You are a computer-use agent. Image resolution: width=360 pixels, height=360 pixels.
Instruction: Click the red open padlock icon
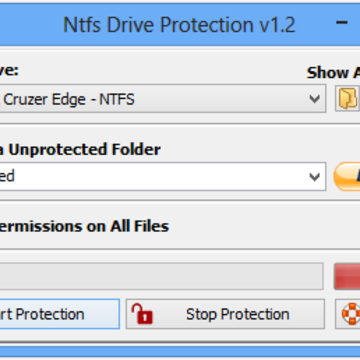[x=142, y=313]
